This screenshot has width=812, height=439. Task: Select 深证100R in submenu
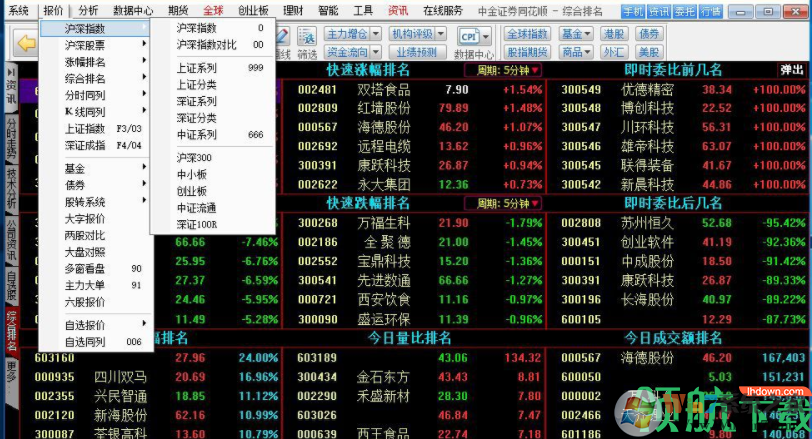click(x=213, y=224)
